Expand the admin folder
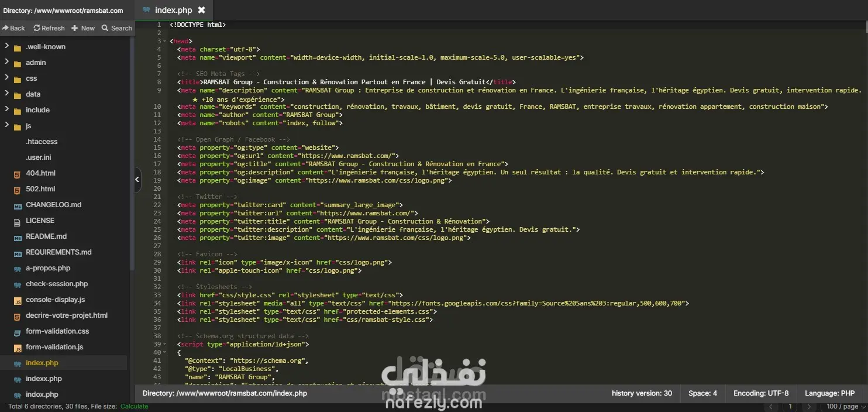Screen dimensions: 868x412 [6, 62]
